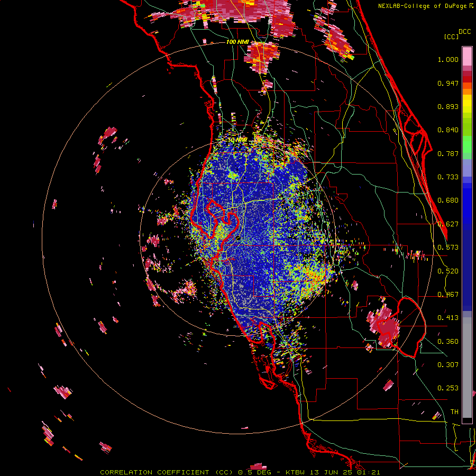Click the 0.573 legend value
This screenshot has height=476, width=476.
coord(448,248)
